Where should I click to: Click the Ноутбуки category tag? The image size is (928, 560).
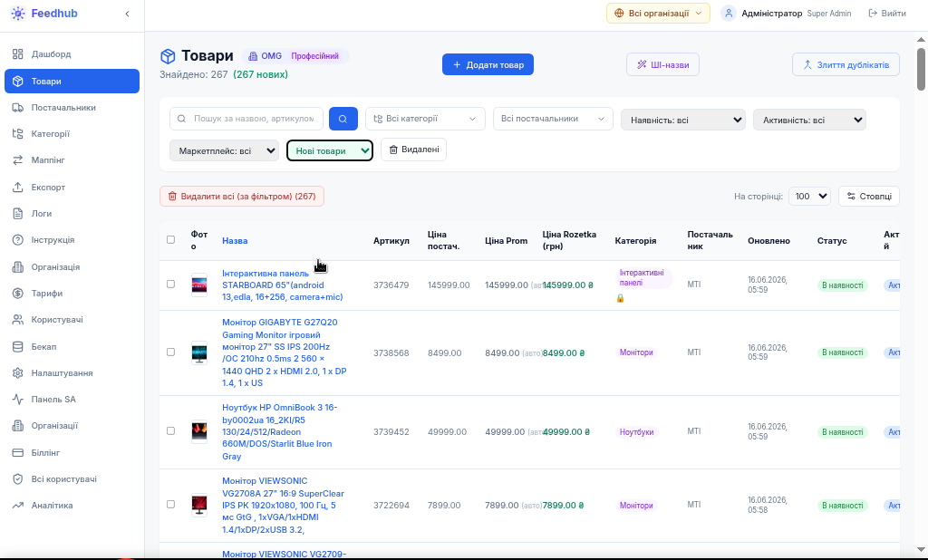[x=637, y=432]
